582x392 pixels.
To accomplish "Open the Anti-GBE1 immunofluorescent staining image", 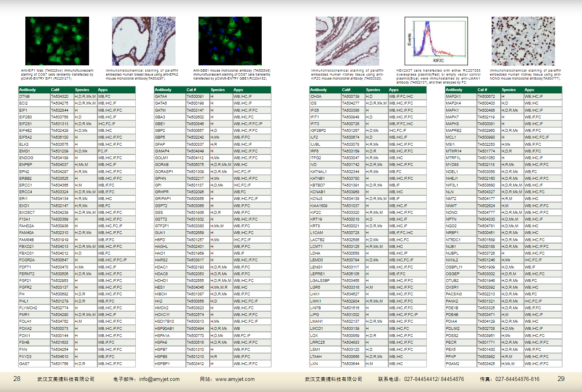I will [x=230, y=41].
